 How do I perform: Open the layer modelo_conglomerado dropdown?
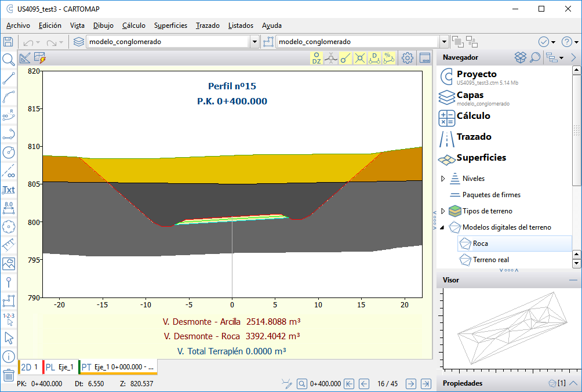pos(254,42)
